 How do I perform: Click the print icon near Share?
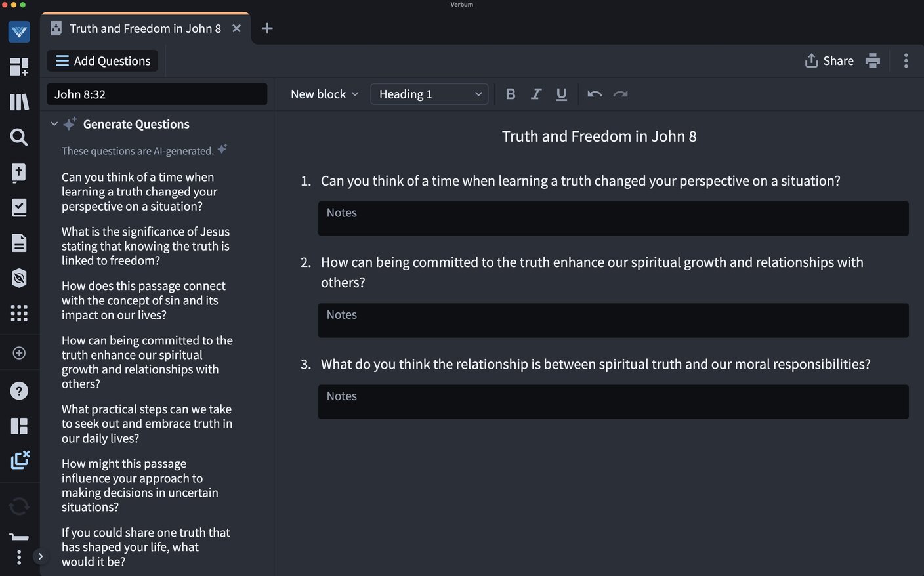pos(873,60)
